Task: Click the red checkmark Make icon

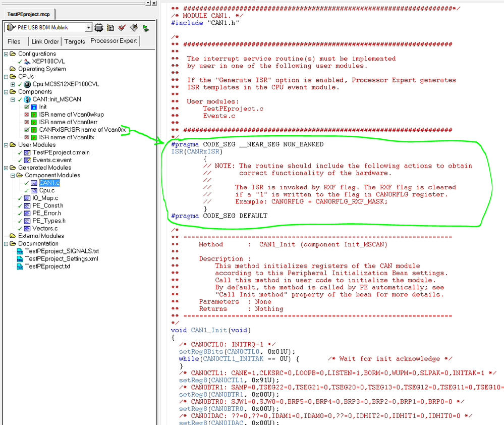Action: [122, 28]
